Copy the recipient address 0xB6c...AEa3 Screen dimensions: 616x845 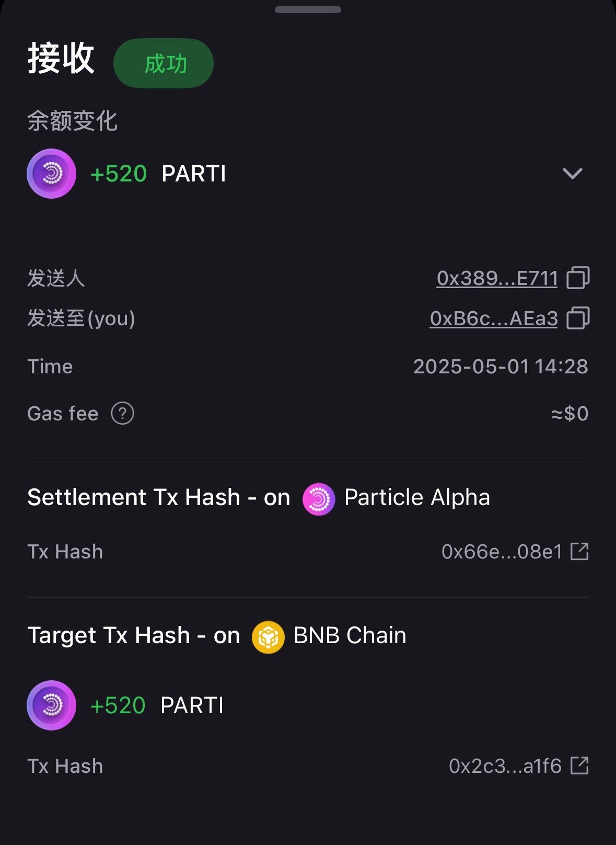pyautogui.click(x=578, y=318)
